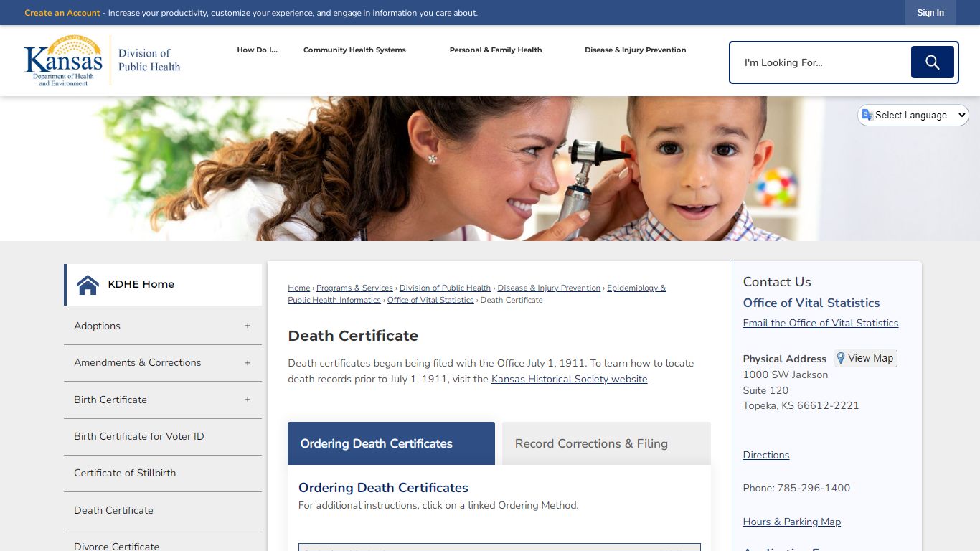Image resolution: width=980 pixels, height=551 pixels.
Task: Click Division of Public Health breadcrumb
Action: point(445,288)
